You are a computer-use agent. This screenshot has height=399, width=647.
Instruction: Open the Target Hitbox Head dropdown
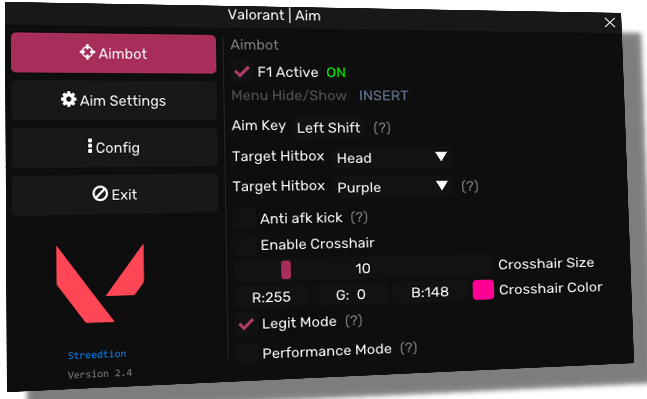coord(392,157)
